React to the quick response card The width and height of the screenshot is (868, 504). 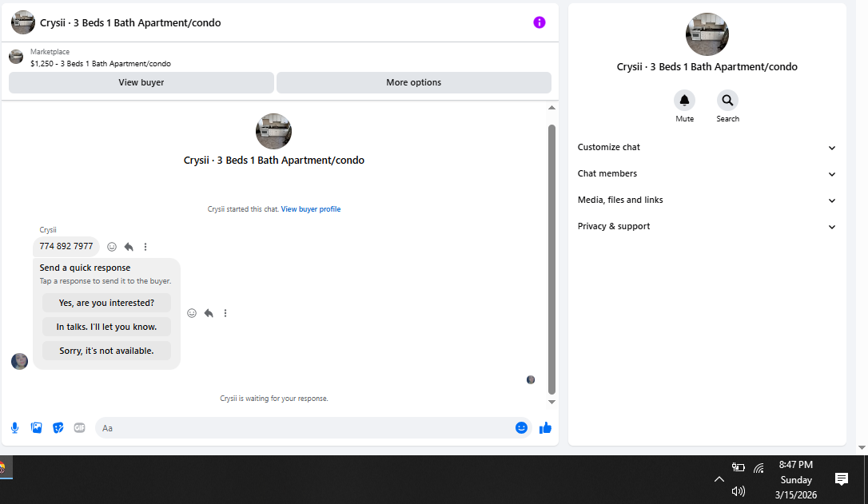click(192, 313)
